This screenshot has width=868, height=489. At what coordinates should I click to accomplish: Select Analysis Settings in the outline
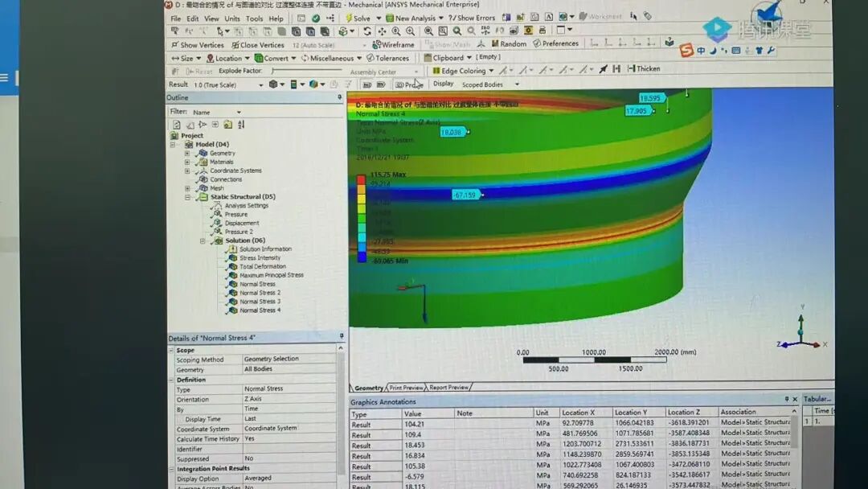pos(247,205)
